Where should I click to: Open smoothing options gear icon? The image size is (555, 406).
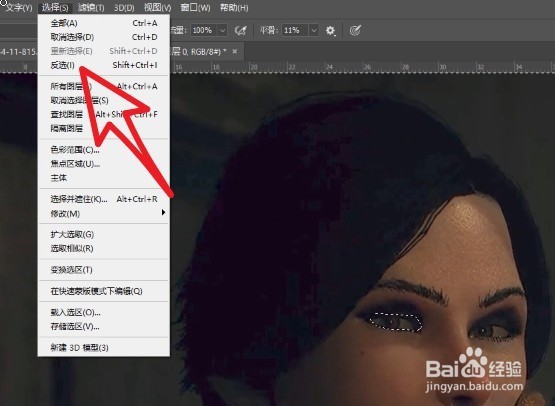330,30
